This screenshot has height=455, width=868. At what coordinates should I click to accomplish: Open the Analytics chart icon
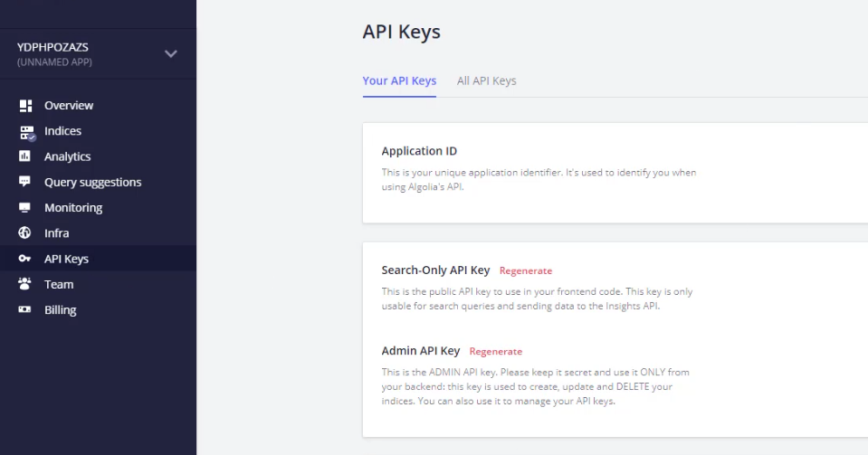[25, 156]
